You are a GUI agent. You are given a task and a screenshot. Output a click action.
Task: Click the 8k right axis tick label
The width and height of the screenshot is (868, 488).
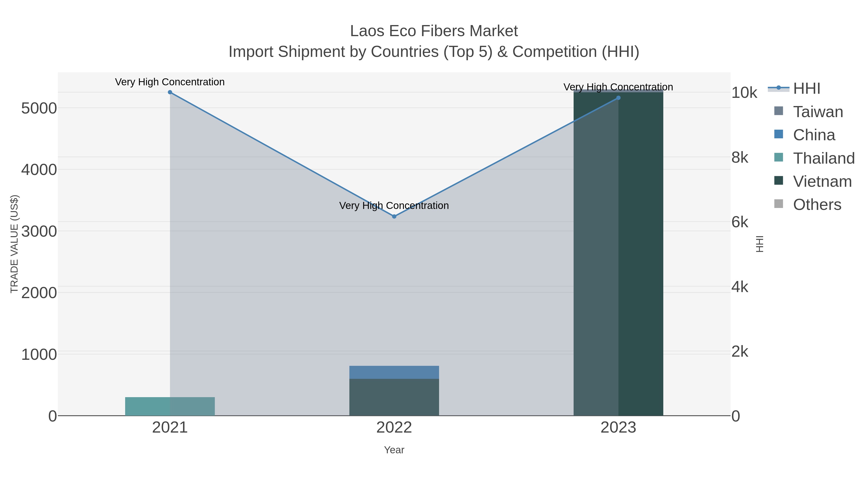click(x=740, y=157)
